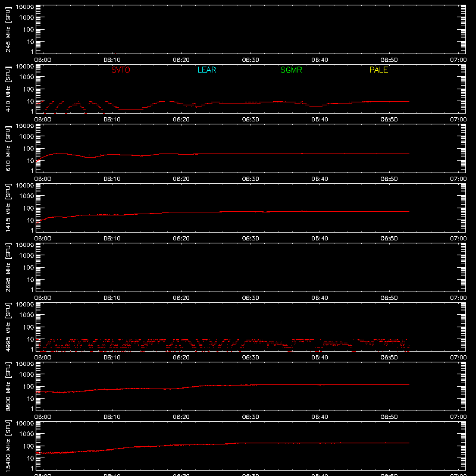Click the 8800 MHz [SFU] axis label
The width and height of the screenshot is (476, 476).
click(x=8, y=386)
